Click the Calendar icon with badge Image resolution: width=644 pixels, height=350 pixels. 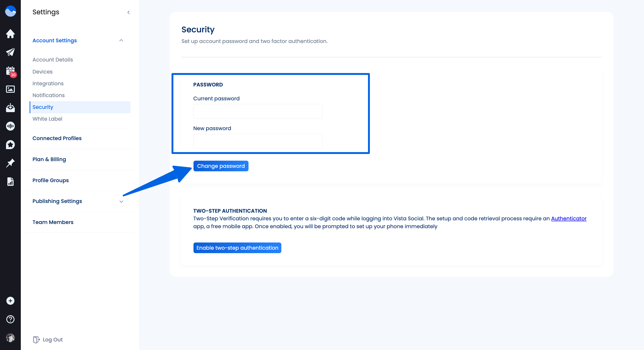pyautogui.click(x=10, y=71)
